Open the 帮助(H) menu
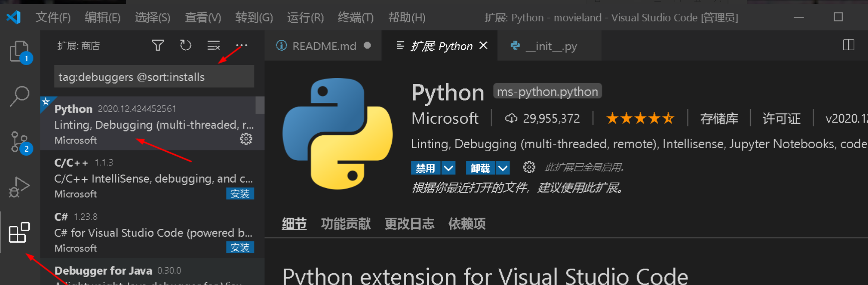The height and width of the screenshot is (285, 868). pos(407,18)
